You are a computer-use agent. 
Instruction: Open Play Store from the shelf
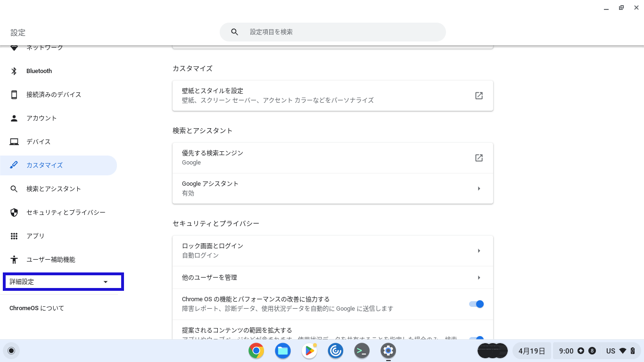click(309, 351)
